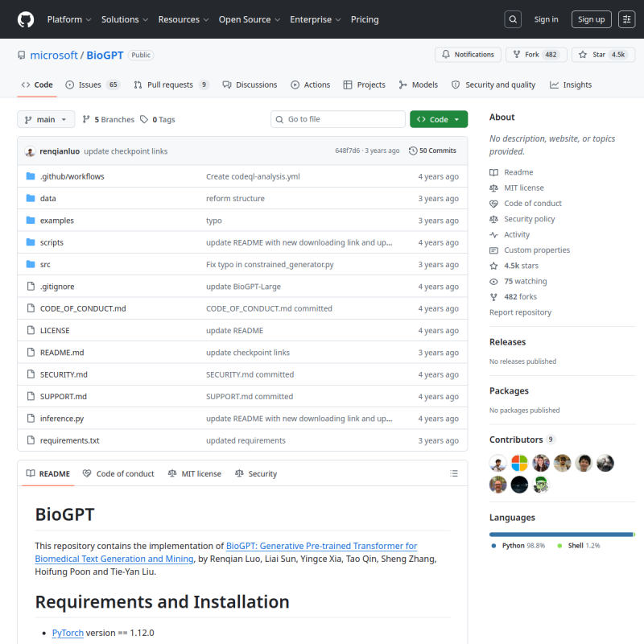Click the Notifications bell button

pyautogui.click(x=468, y=55)
